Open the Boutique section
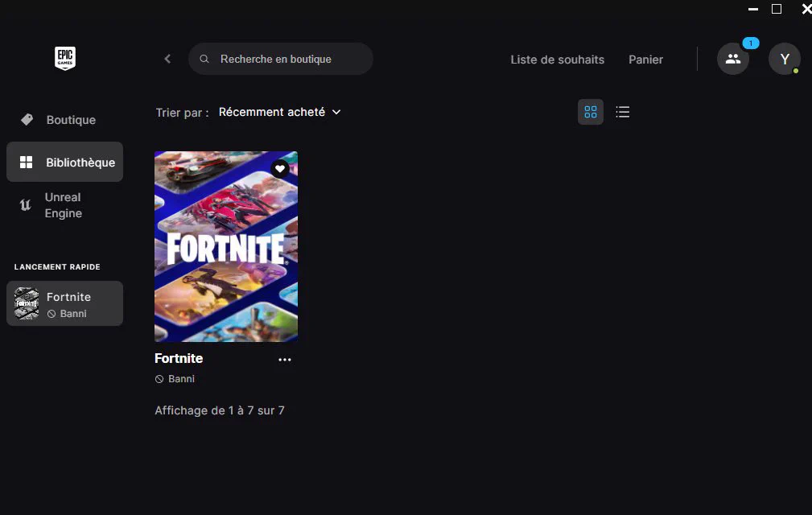812x515 pixels. (64, 120)
